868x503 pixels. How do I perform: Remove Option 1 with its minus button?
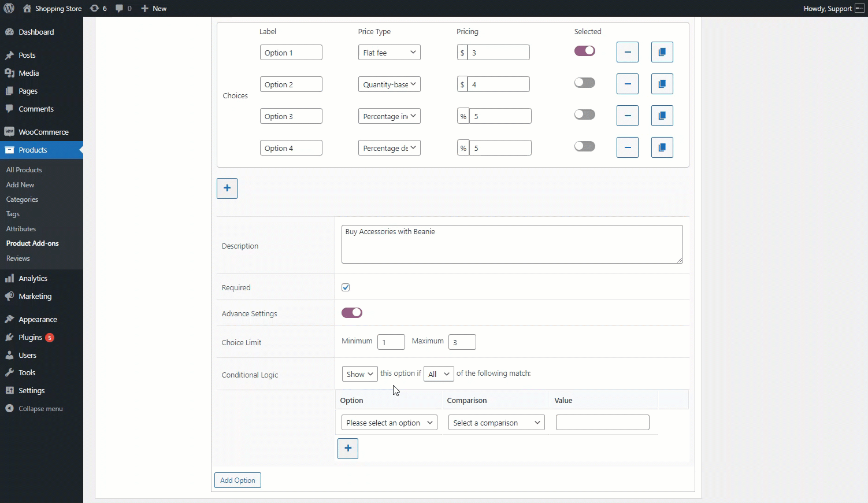point(628,52)
